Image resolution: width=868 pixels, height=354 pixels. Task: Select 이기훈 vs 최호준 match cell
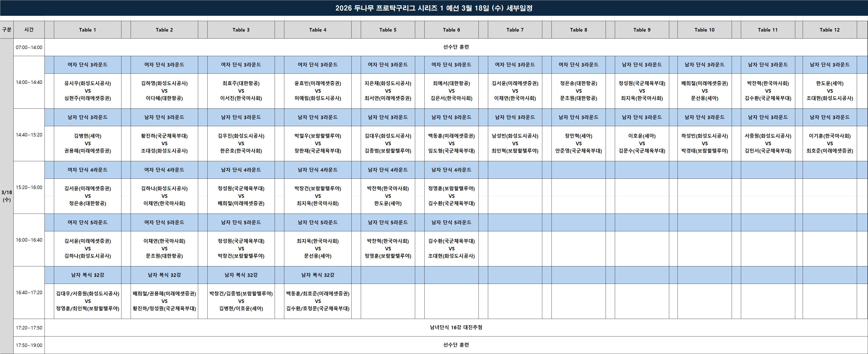click(x=829, y=143)
